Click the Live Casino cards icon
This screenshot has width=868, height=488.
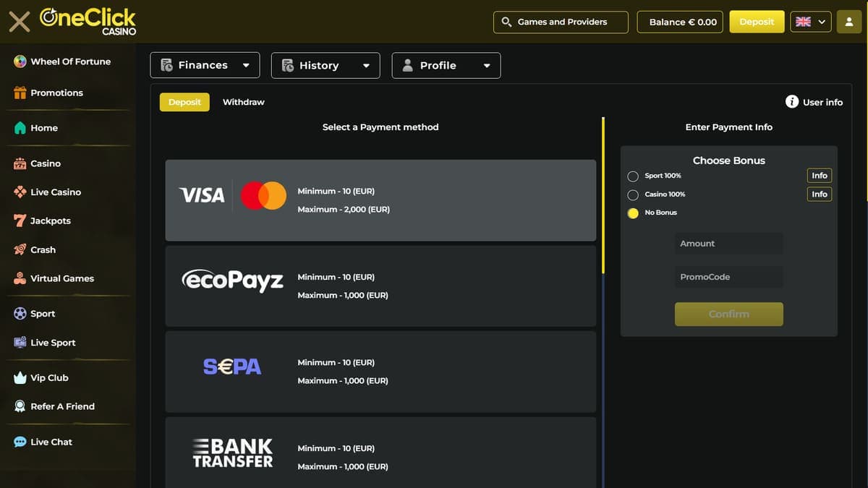(20, 192)
